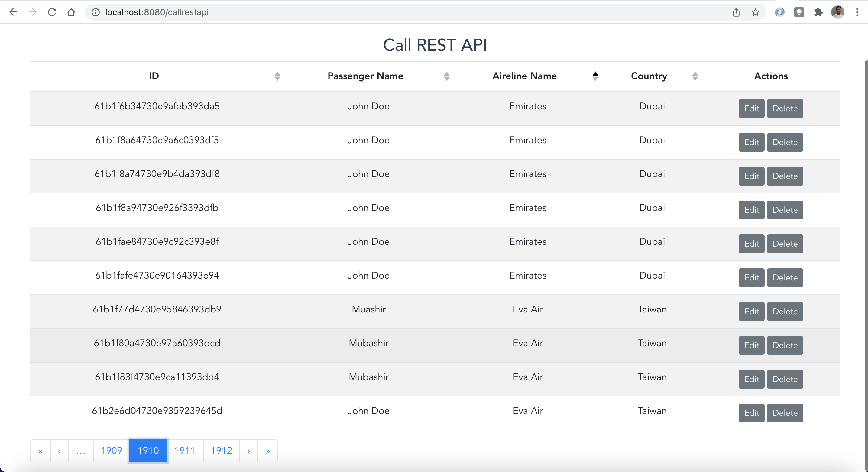The image size is (868, 472).
Task: Share the current page
Action: (736, 12)
